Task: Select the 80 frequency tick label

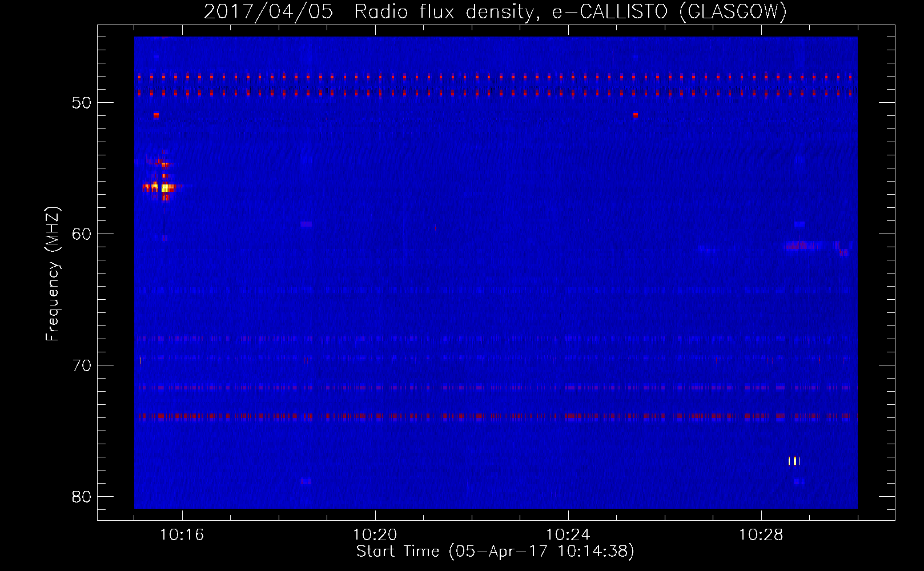Action: pyautogui.click(x=82, y=497)
